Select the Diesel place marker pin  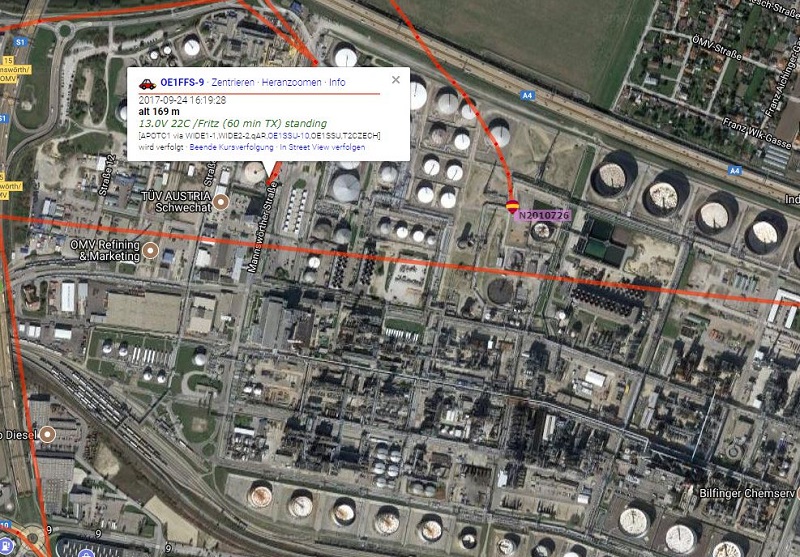coord(47,435)
